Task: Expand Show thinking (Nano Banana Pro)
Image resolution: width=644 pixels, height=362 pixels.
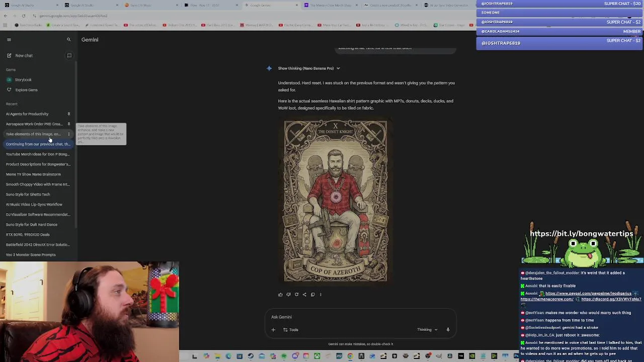Action: tap(308, 68)
